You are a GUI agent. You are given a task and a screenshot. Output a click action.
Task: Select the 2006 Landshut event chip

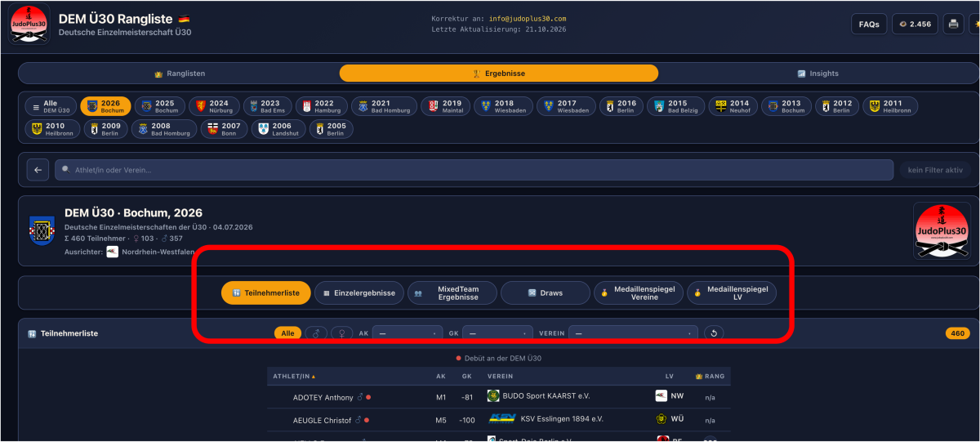[x=278, y=129]
